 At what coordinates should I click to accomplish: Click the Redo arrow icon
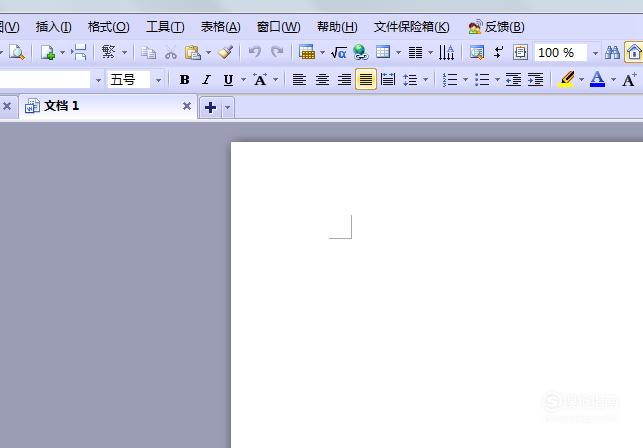[x=277, y=52]
